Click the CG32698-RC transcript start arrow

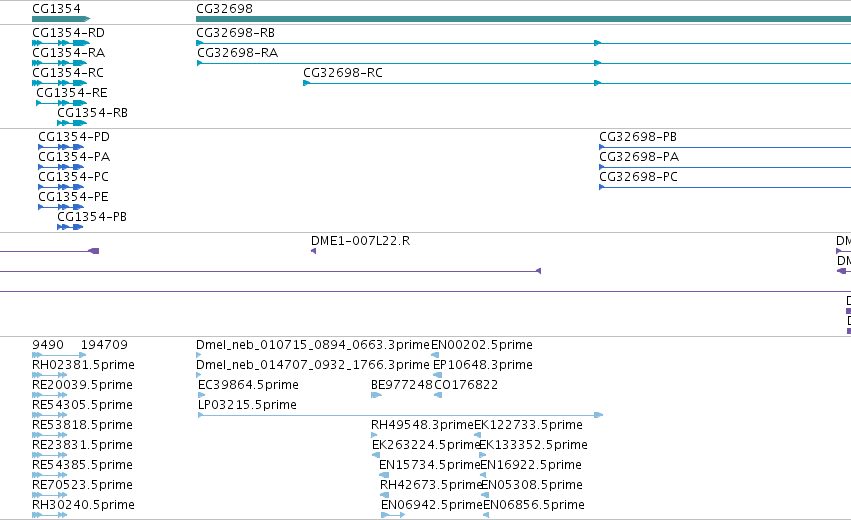(306, 83)
